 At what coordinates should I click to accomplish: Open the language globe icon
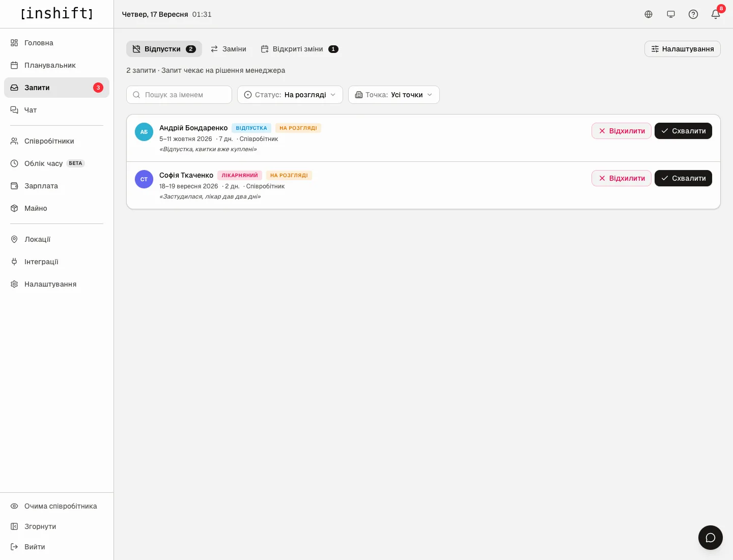pyautogui.click(x=649, y=14)
